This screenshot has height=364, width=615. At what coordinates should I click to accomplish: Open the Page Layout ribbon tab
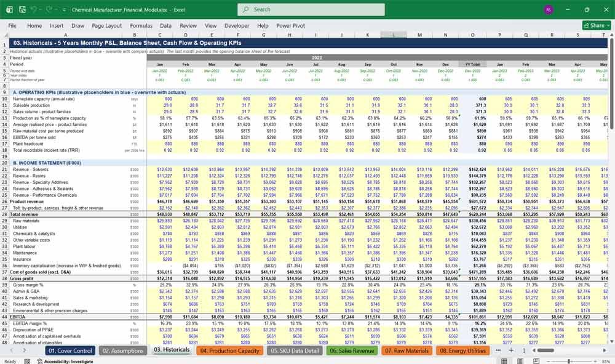pyautogui.click(x=106, y=25)
